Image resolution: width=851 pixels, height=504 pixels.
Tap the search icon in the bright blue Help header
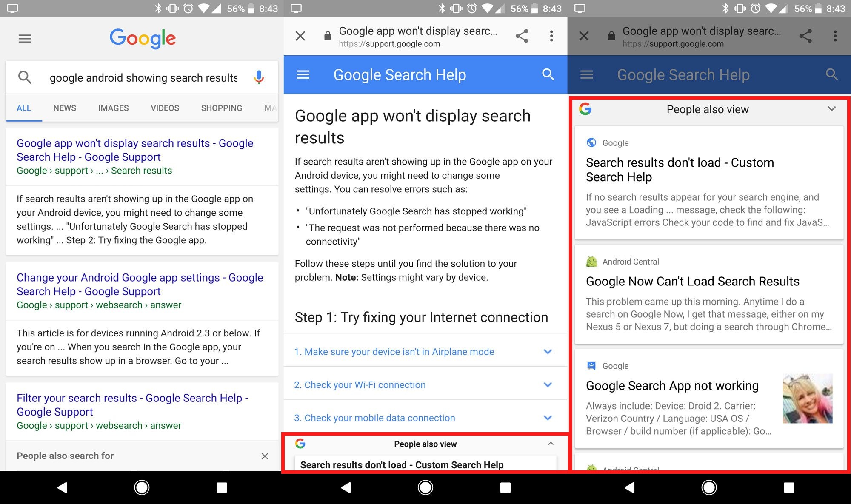[x=548, y=74]
